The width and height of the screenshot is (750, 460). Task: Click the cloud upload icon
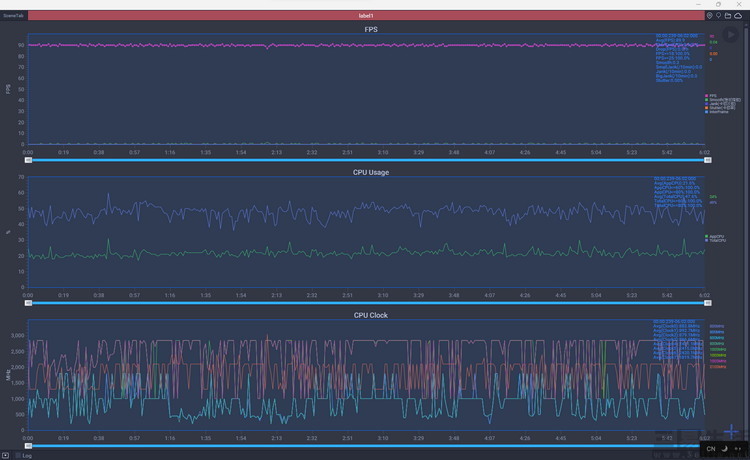[738, 16]
